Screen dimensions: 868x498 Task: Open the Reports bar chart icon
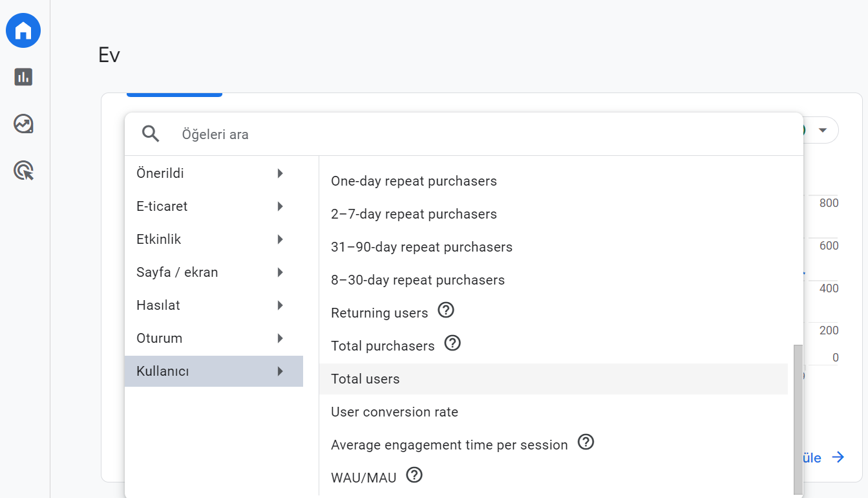[23, 77]
